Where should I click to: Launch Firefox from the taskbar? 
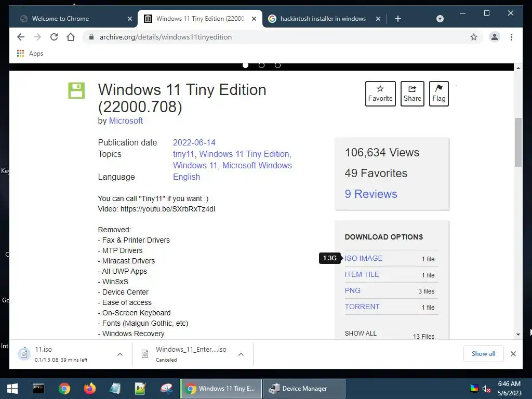[x=89, y=389]
